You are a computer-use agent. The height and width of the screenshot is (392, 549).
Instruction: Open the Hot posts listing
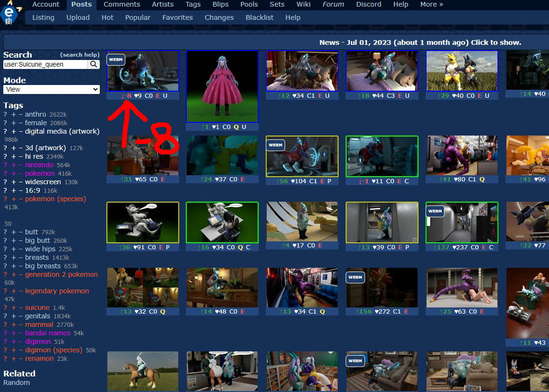pyautogui.click(x=107, y=17)
